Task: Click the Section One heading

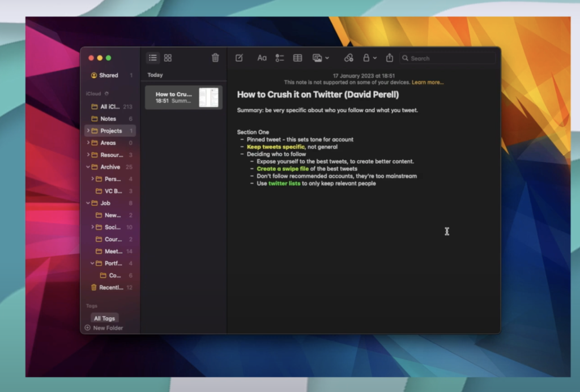Action: pyautogui.click(x=253, y=132)
